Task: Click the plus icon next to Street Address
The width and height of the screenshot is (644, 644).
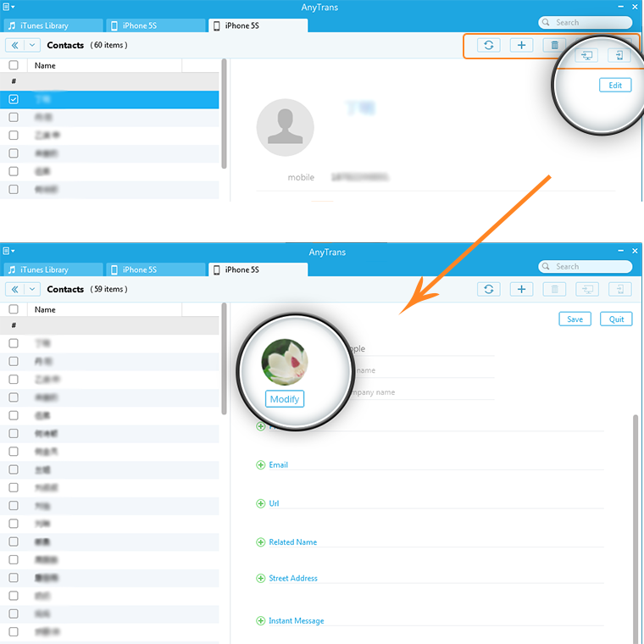Action: tap(260, 579)
